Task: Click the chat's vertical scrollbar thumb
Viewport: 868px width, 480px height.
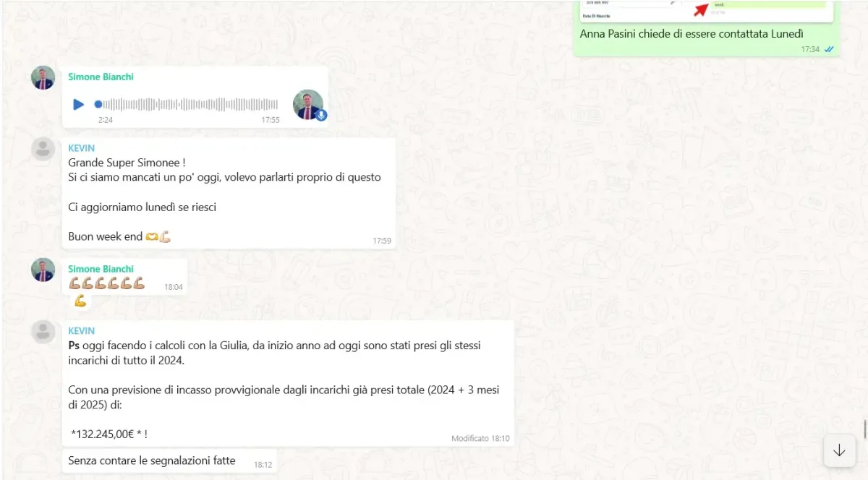Action: [x=865, y=429]
